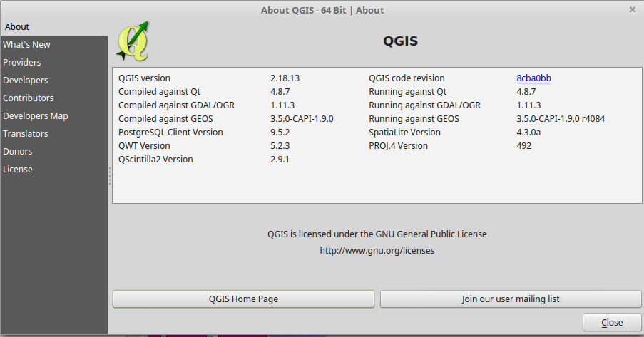Select GEOS value 3.5.0-CAPI-1.9.0 r4084
The width and height of the screenshot is (644, 337).
click(561, 119)
